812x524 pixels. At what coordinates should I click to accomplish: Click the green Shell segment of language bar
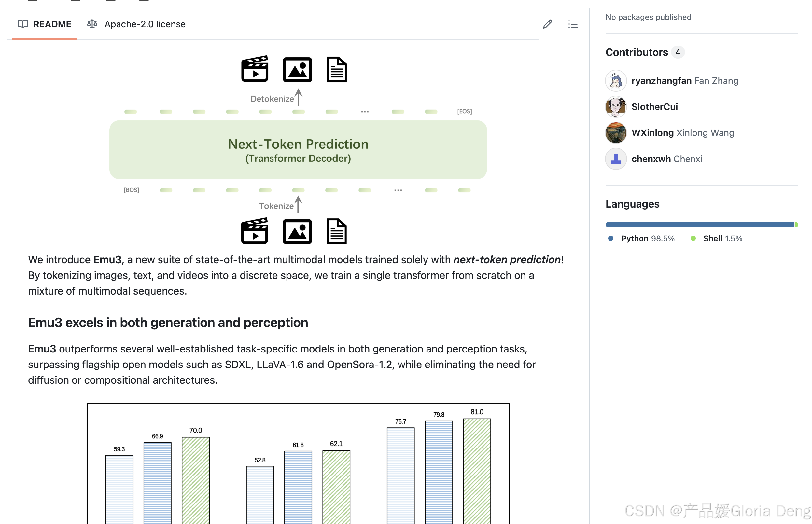(x=796, y=225)
